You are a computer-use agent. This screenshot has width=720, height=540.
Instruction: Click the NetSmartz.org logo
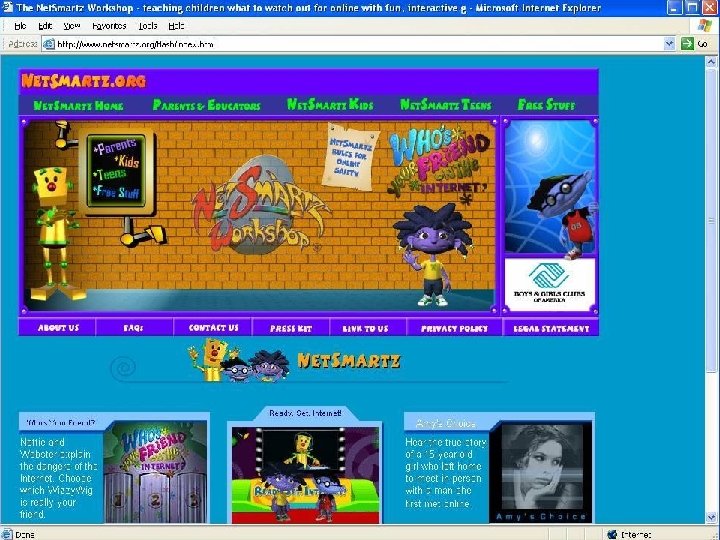(84, 81)
